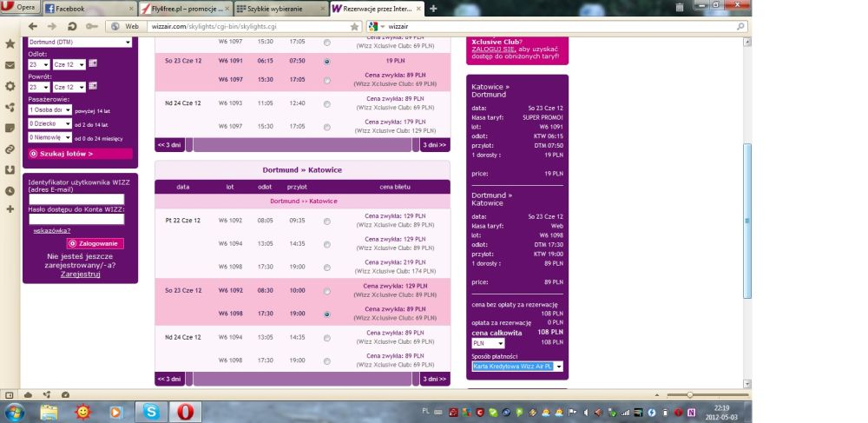Adjust the Opera zoom slider in status bar
Image resolution: width=868 pixels, height=423 pixels.
tap(690, 394)
